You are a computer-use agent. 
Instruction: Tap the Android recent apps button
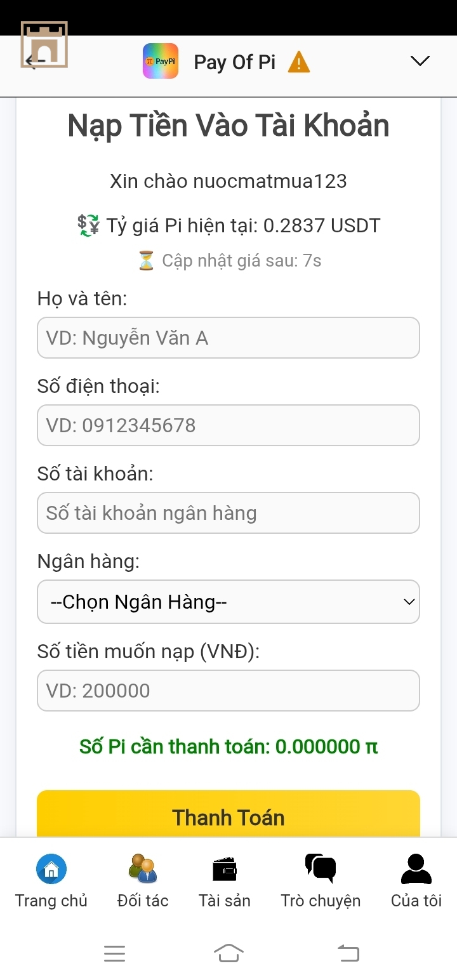[114, 953]
